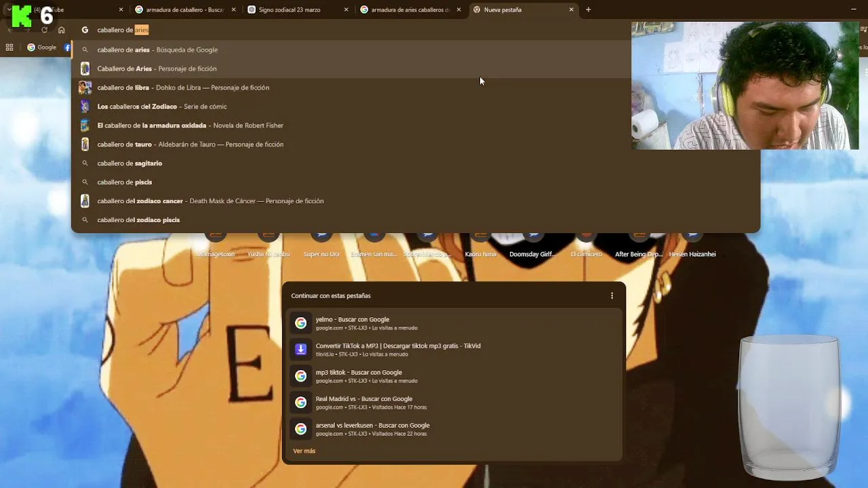The width and height of the screenshot is (868, 488).
Task: Open options menu for 'Continuar con estas pestañas'
Action: [x=612, y=296]
